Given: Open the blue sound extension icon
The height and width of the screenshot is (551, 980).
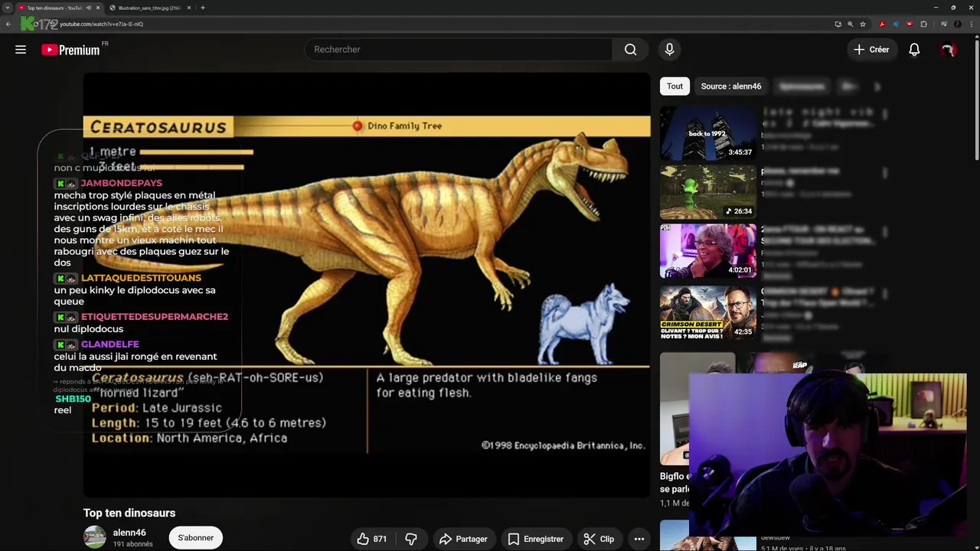Looking at the screenshot, I should tap(896, 24).
